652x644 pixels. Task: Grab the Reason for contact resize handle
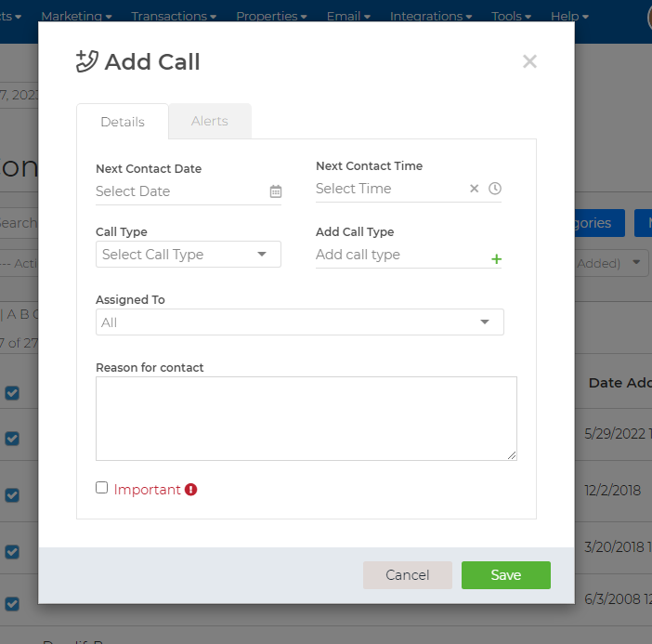pyautogui.click(x=512, y=455)
